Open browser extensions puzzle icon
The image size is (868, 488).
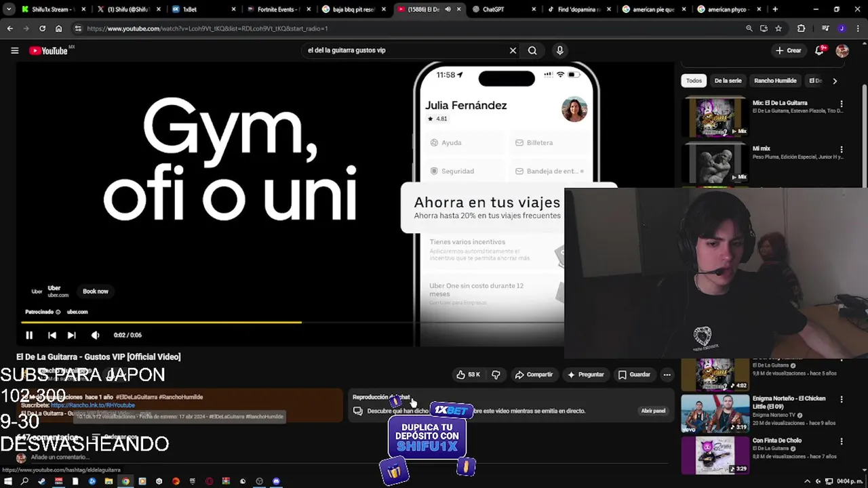coord(802,28)
